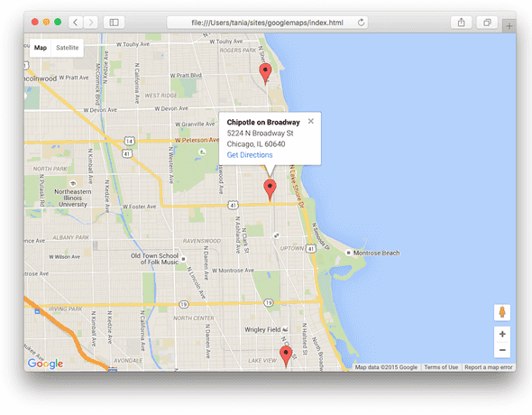Click the Route 41 shield on Foster Ave
The height and width of the screenshot is (415, 532).
(x=234, y=205)
